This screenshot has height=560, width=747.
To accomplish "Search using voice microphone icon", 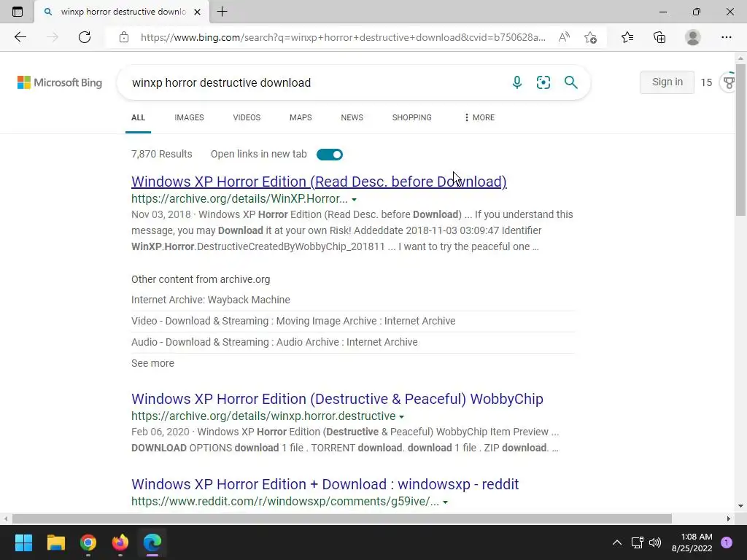I will 517,82.
